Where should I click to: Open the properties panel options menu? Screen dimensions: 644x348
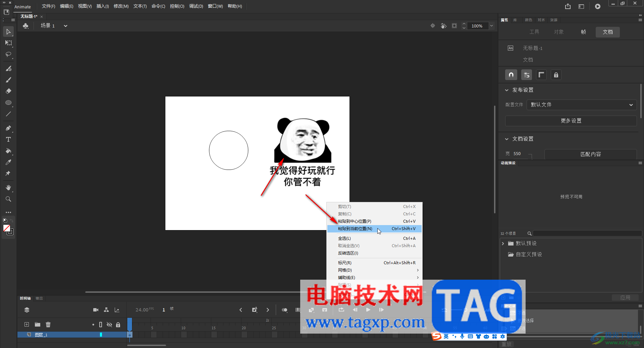click(640, 20)
